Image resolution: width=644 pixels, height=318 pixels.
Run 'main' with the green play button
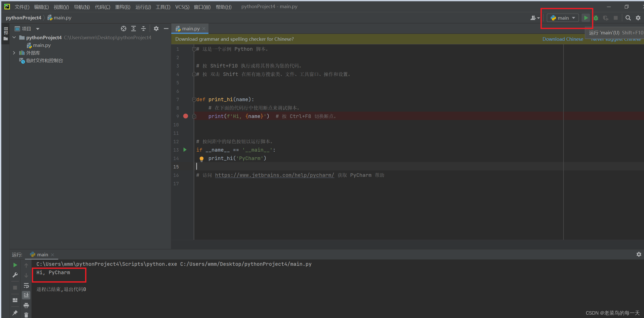pyautogui.click(x=586, y=18)
